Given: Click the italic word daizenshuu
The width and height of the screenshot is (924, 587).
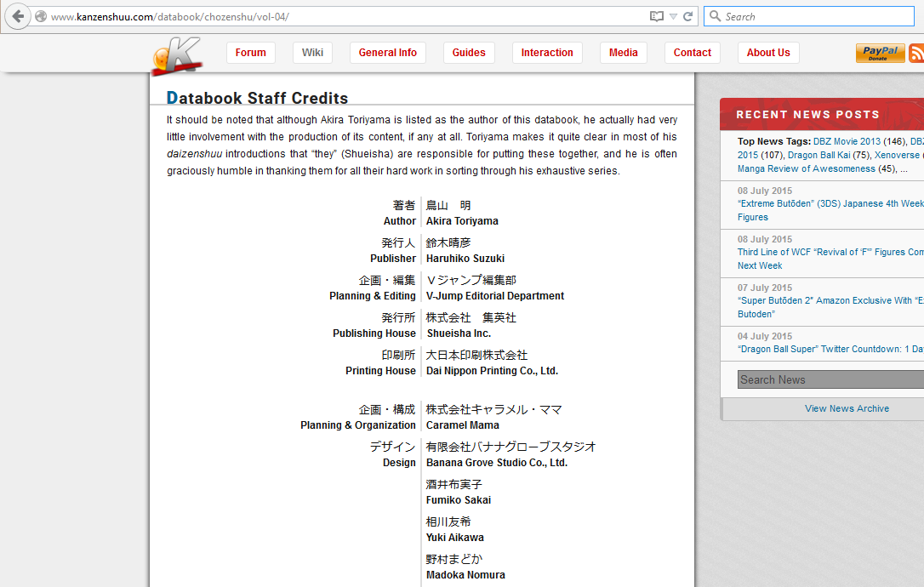Looking at the screenshot, I should [195, 154].
